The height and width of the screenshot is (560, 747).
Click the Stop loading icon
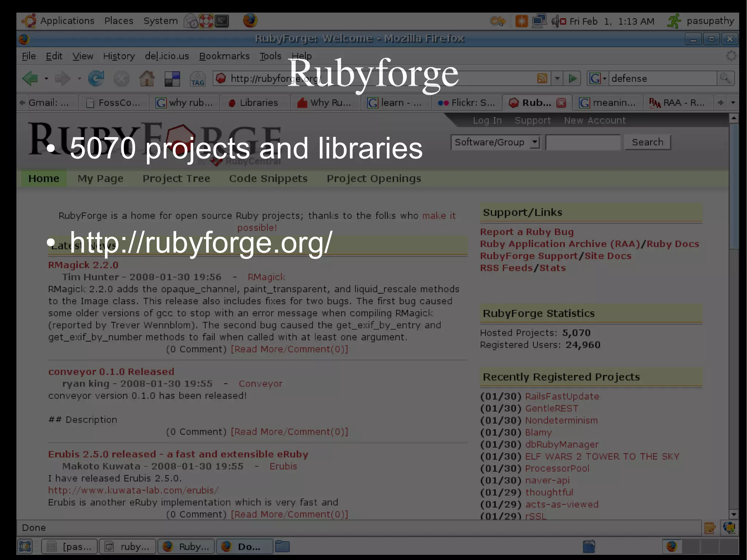point(121,78)
